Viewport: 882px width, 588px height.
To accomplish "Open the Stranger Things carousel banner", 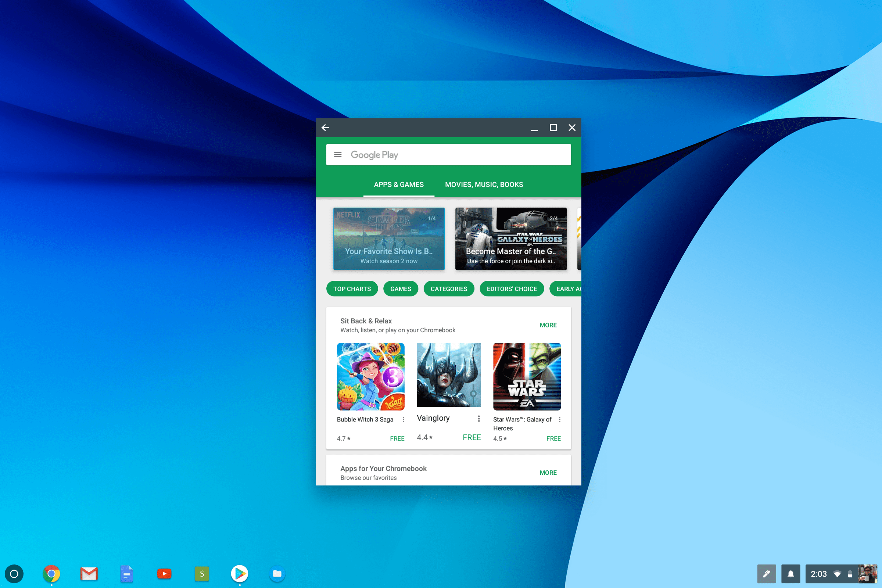I will (388, 239).
